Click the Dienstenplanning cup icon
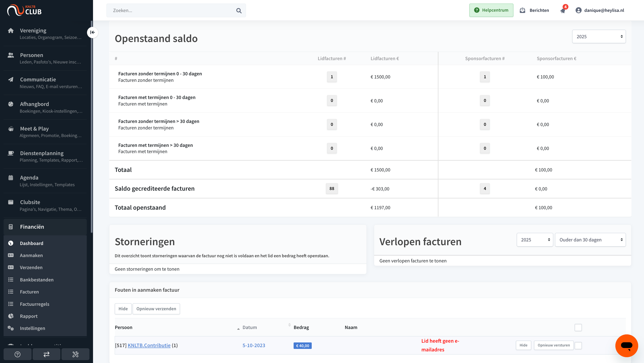Viewport: 644px width, 363px height. pos(11,153)
